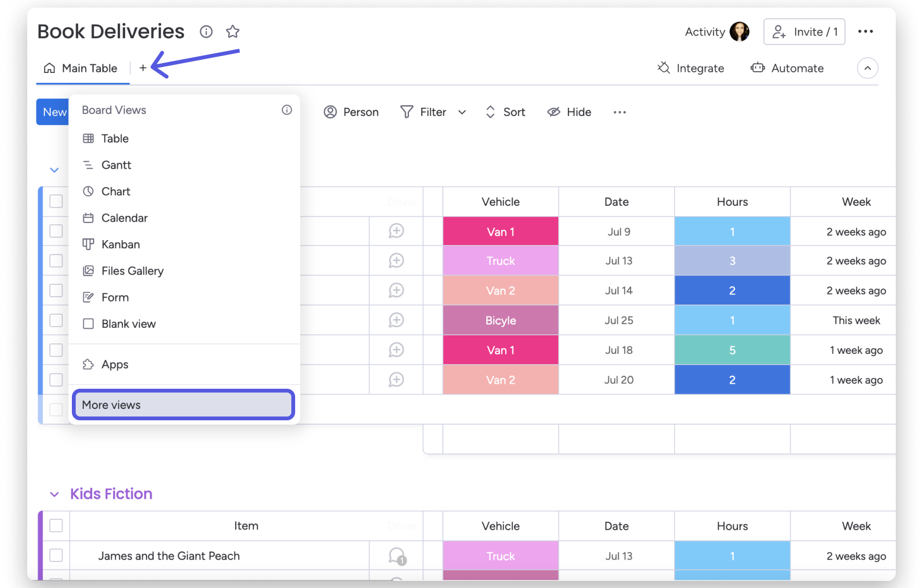Check the first row checkbox under Vehicle table
The height and width of the screenshot is (588, 923).
56,231
